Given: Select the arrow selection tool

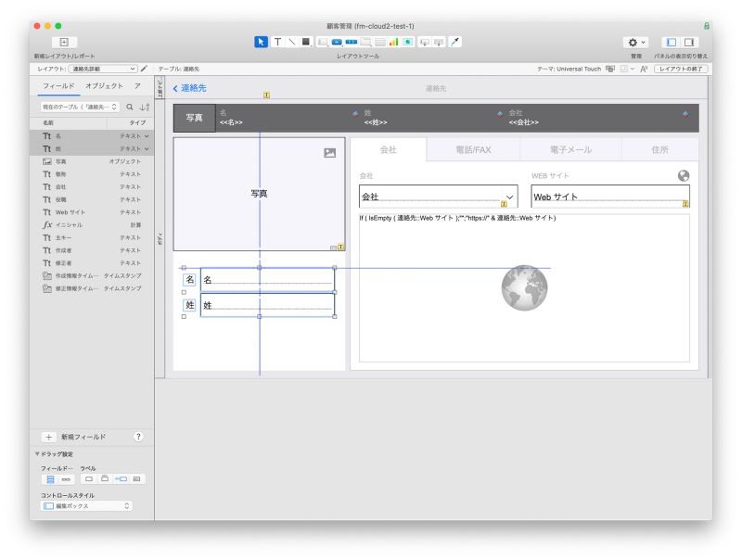Looking at the screenshot, I should 261,42.
